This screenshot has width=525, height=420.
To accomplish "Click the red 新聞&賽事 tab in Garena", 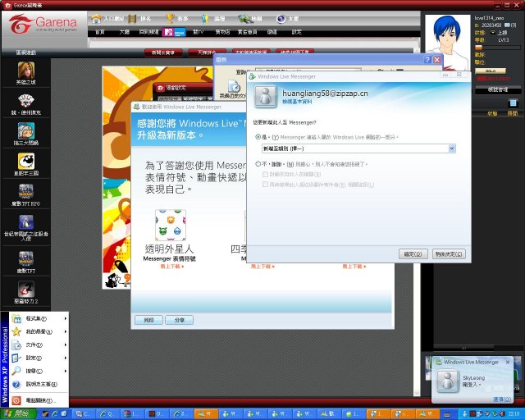I will (x=163, y=52).
